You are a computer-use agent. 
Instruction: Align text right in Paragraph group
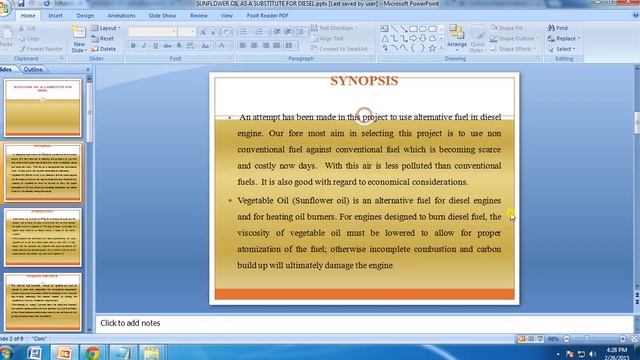[x=265, y=46]
